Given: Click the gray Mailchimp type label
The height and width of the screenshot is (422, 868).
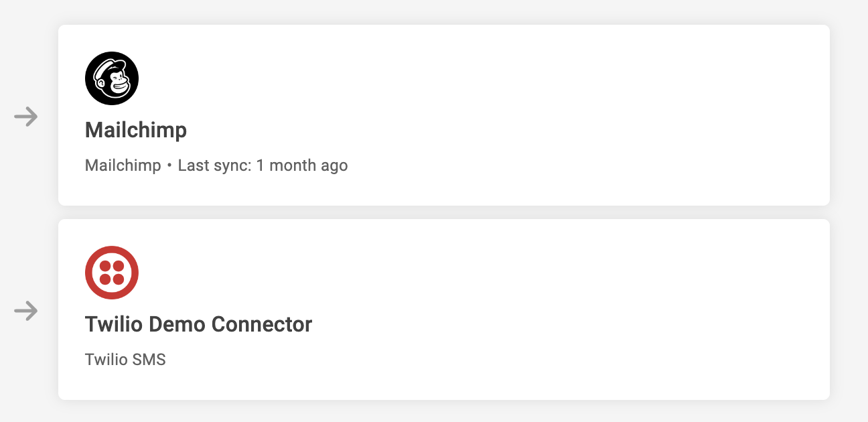Looking at the screenshot, I should pyautogui.click(x=123, y=165).
